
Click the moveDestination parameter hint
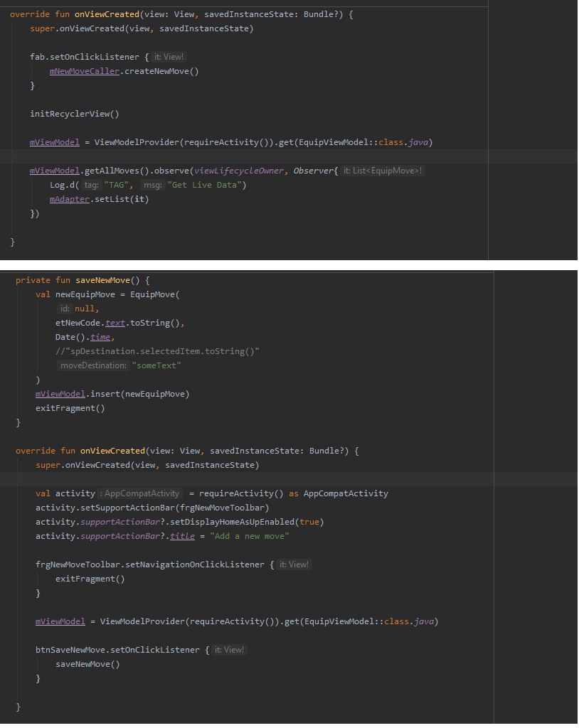click(93, 365)
